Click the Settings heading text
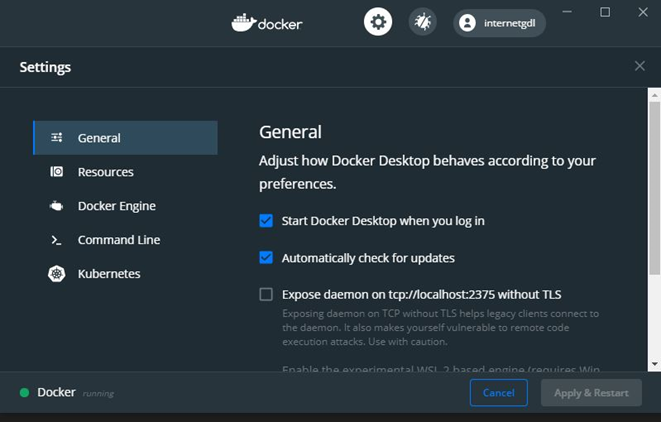The height and width of the screenshot is (422, 661). (45, 67)
